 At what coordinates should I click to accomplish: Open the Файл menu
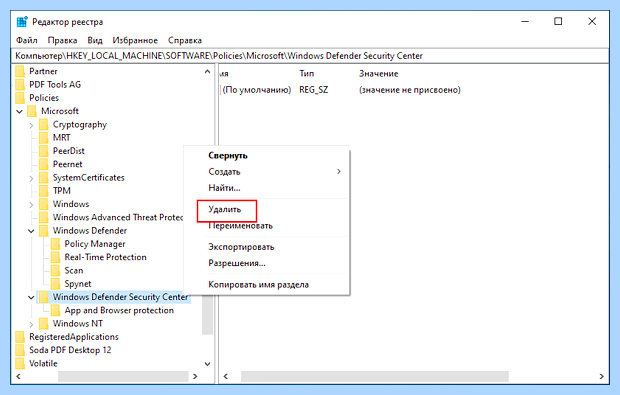26,40
